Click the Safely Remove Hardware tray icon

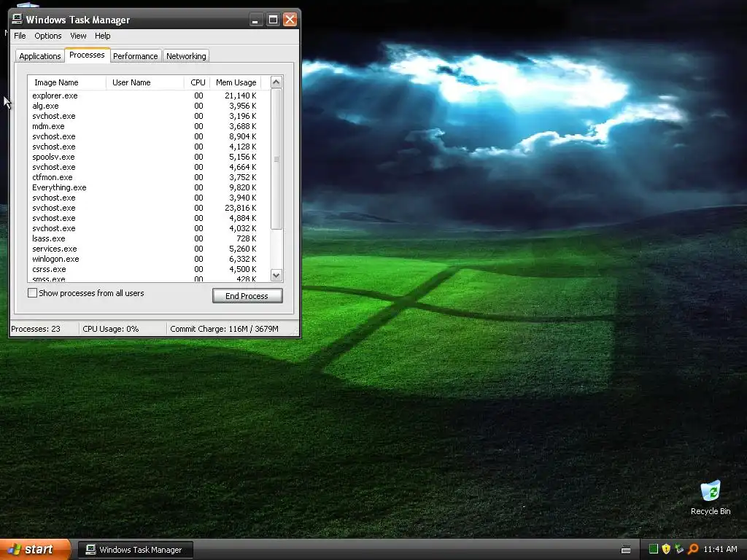pos(679,549)
